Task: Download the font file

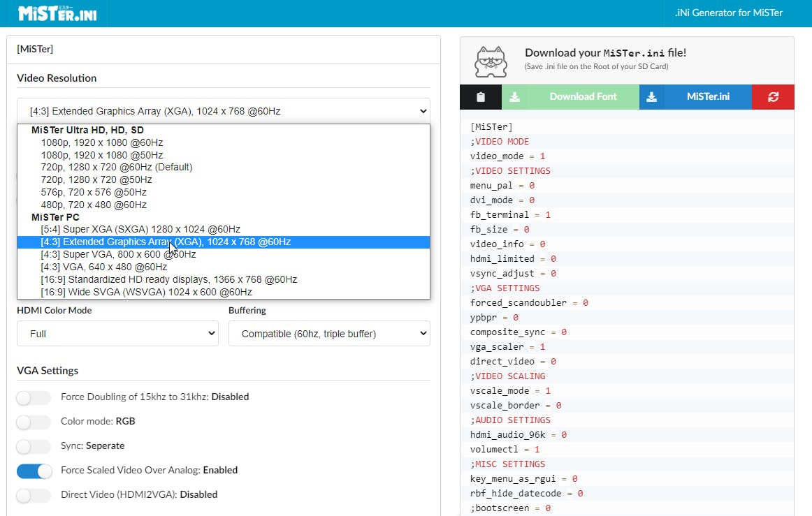Action: tap(583, 97)
